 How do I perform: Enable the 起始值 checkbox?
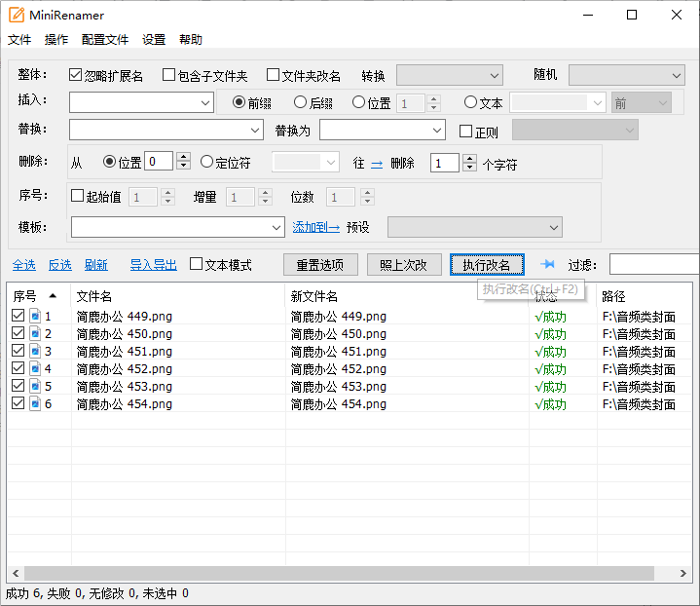click(x=77, y=196)
